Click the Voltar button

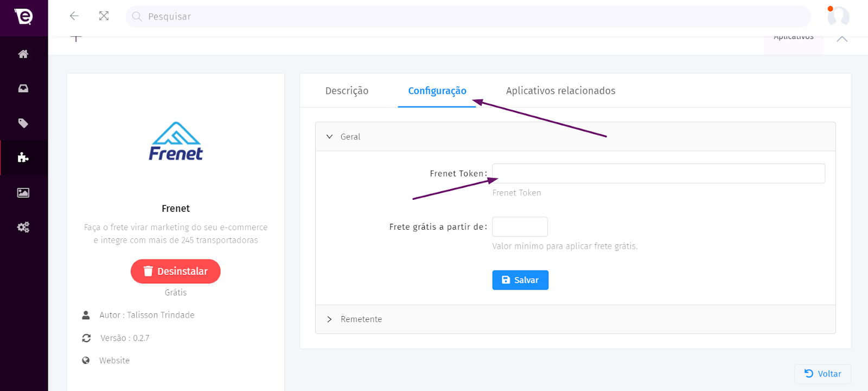[822, 374]
